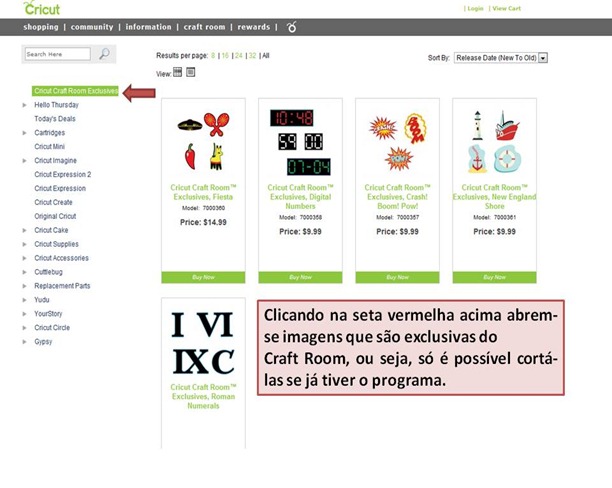Open Exclusives, Roman Numerals title link
The width and height of the screenshot is (612, 488).
[203, 396]
